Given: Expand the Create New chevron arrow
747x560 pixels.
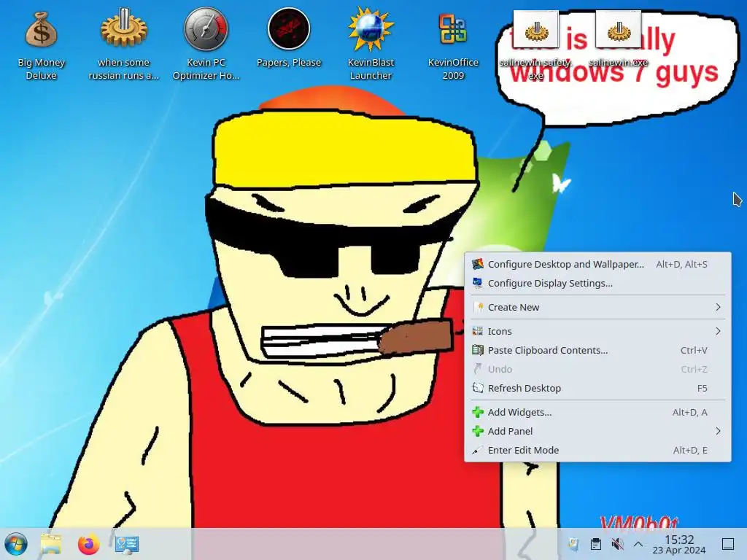Looking at the screenshot, I should [x=718, y=307].
